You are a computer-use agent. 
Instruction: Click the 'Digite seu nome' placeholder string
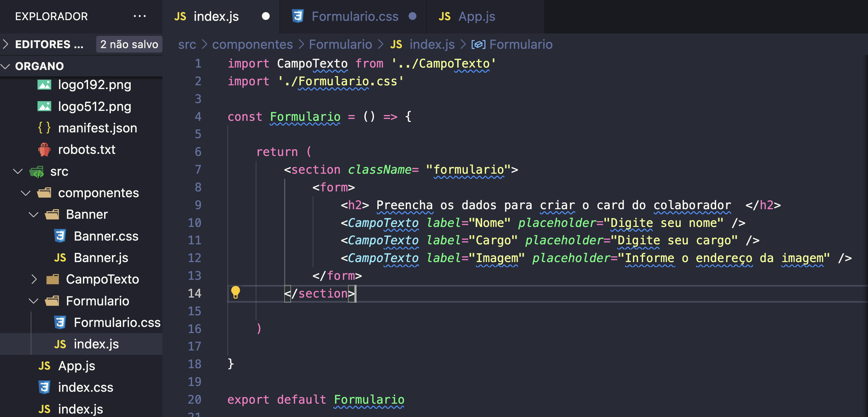click(x=663, y=222)
